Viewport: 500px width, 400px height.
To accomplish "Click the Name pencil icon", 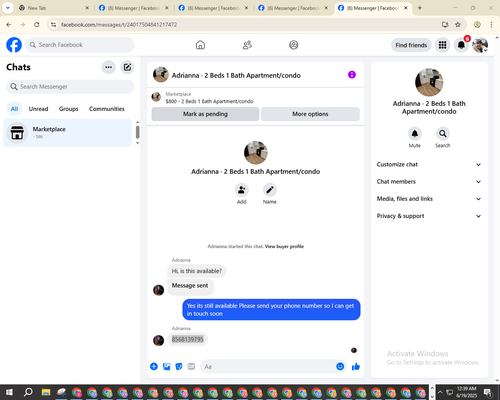I will (270, 190).
